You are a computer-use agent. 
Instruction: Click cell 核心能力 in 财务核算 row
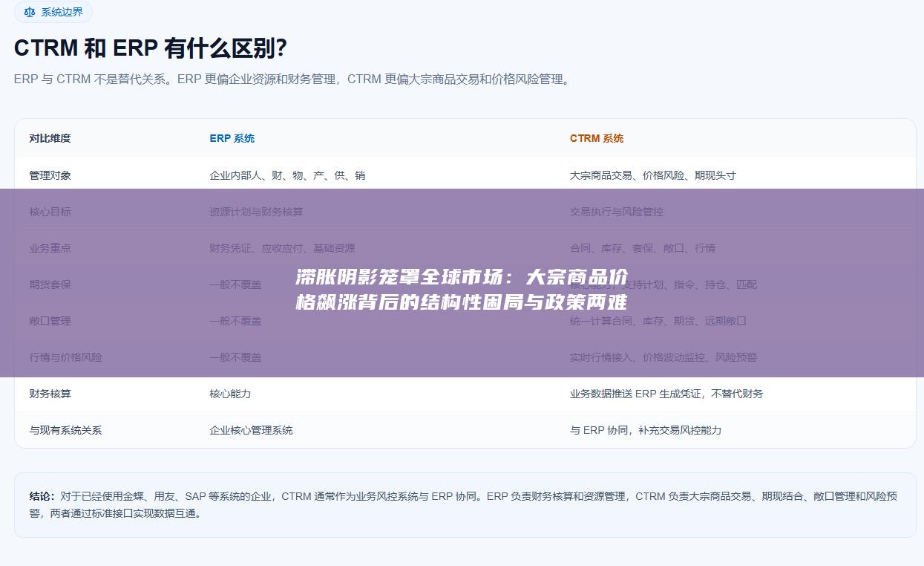tap(231, 394)
